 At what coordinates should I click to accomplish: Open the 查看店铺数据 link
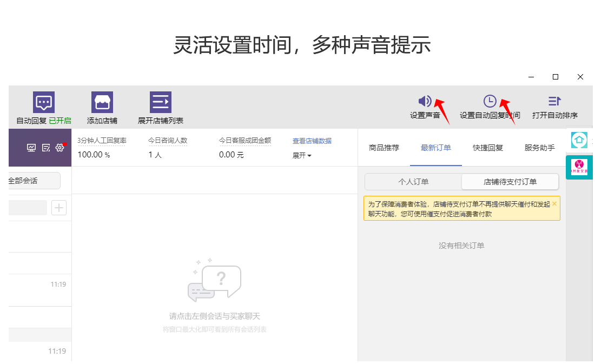(312, 141)
